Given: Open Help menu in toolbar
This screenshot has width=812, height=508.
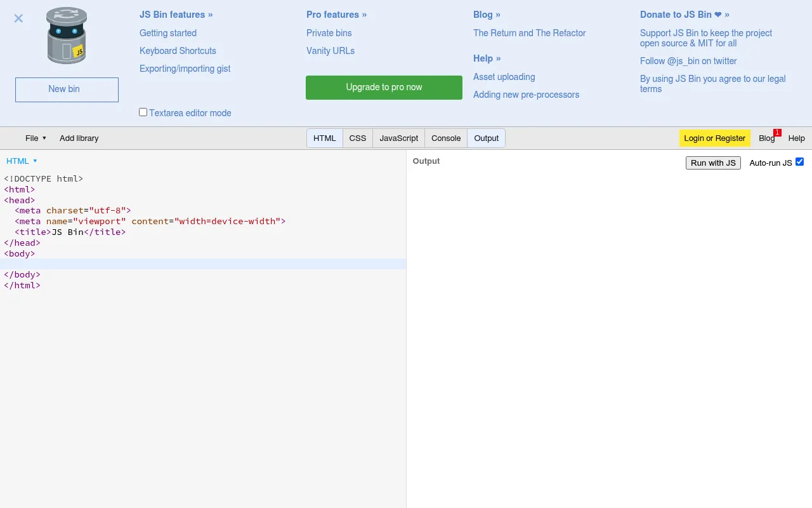Looking at the screenshot, I should (797, 138).
